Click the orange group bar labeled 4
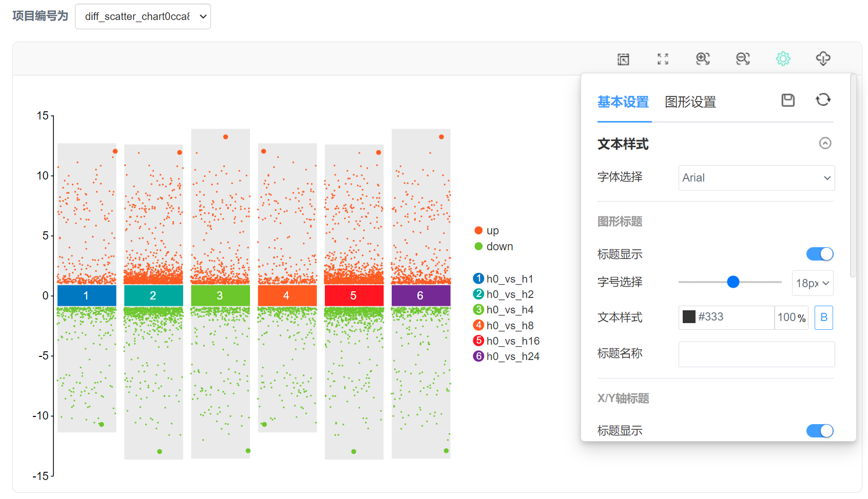This screenshot has width=868, height=499. (x=287, y=295)
